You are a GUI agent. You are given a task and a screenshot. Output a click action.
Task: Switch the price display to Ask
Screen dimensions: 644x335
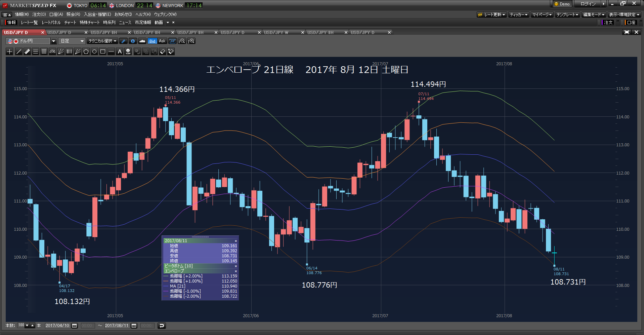[162, 41]
